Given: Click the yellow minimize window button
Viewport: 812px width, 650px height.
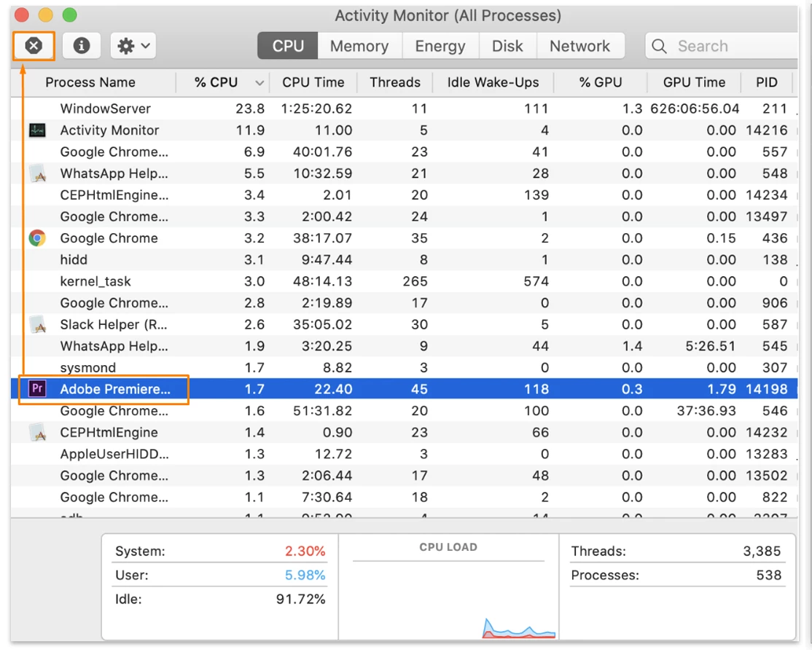Looking at the screenshot, I should (46, 15).
